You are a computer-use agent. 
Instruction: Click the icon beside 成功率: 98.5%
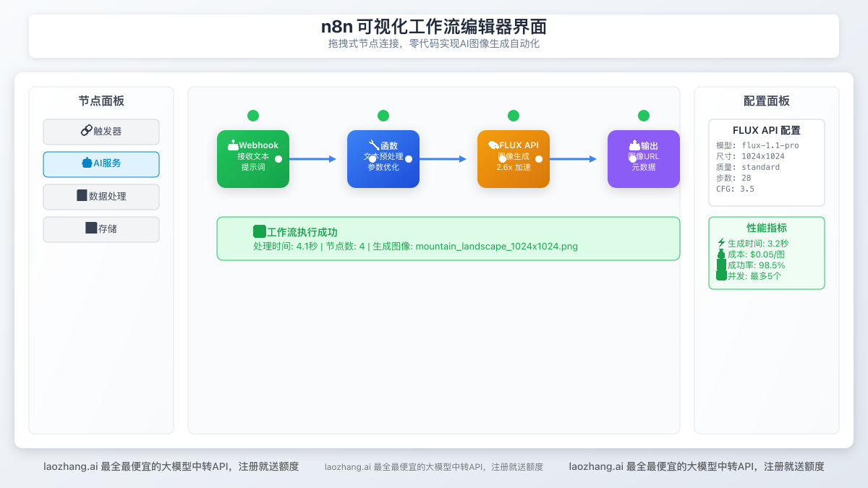pyautogui.click(x=720, y=265)
